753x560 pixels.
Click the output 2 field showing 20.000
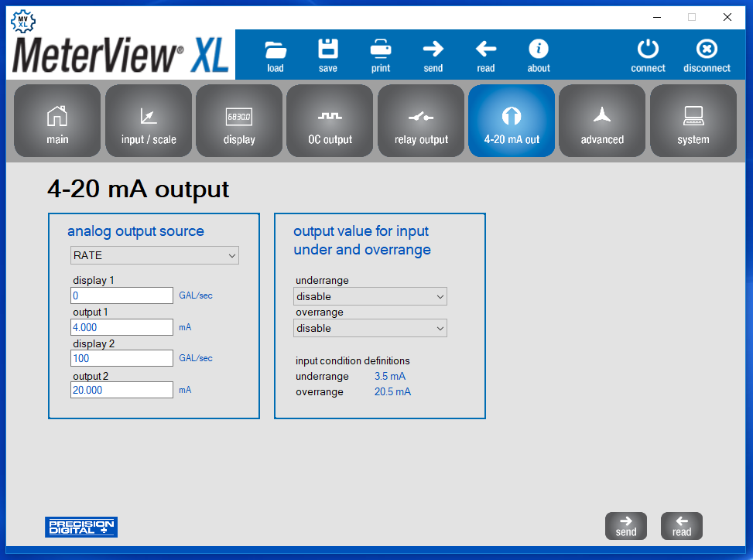(x=122, y=390)
